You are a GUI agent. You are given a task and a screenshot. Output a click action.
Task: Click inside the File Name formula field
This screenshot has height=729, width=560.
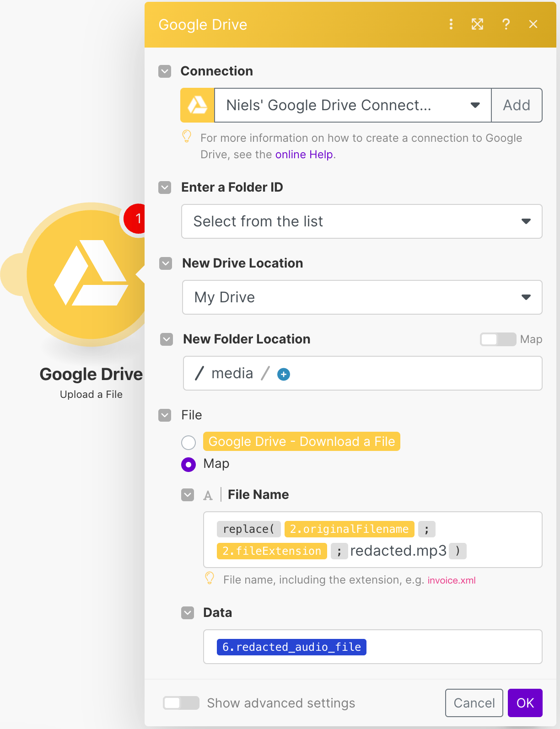click(x=373, y=540)
